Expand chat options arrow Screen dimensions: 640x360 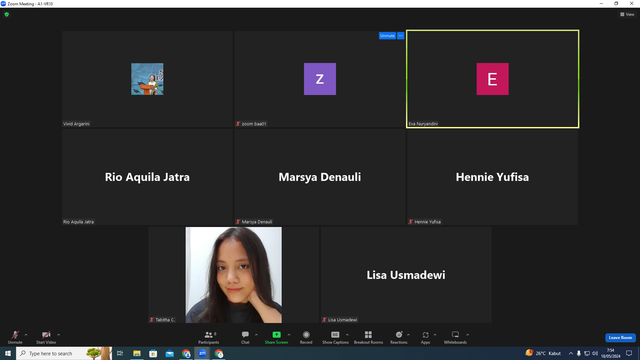coord(256,335)
